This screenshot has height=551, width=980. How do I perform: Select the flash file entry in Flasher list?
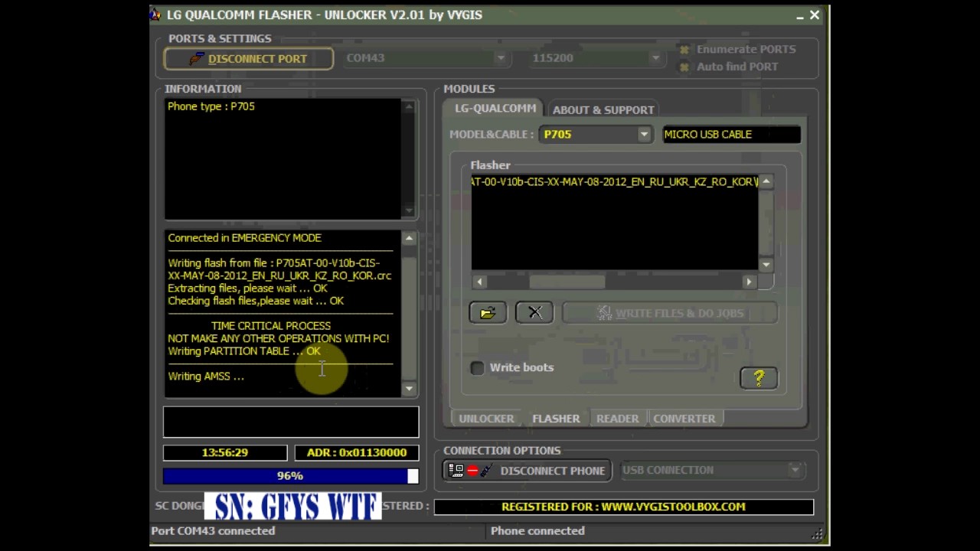tap(614, 182)
